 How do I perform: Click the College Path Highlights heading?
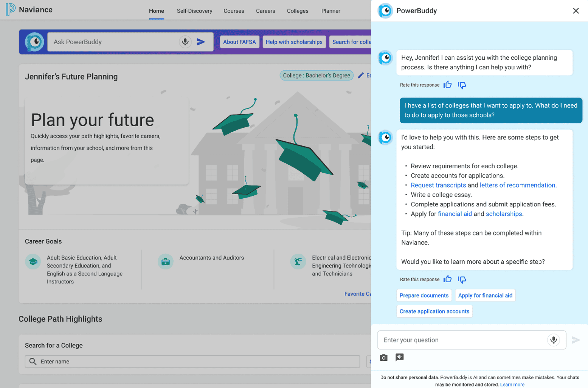click(61, 319)
